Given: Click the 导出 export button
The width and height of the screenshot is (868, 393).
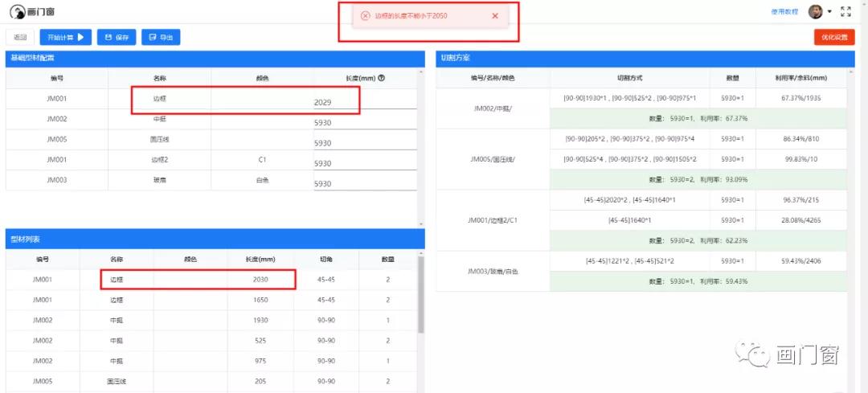Looking at the screenshot, I should click(161, 37).
